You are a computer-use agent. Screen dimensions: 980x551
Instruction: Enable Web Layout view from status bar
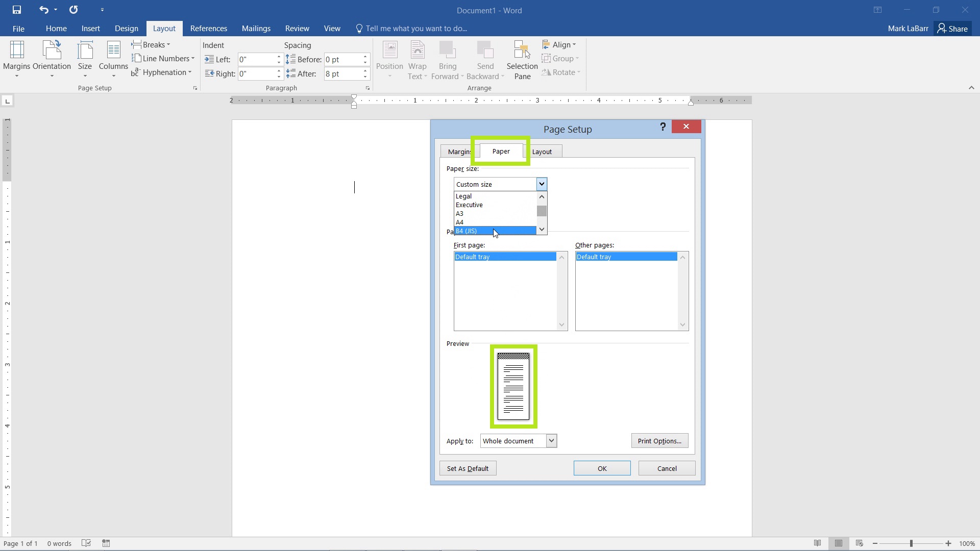click(x=859, y=543)
